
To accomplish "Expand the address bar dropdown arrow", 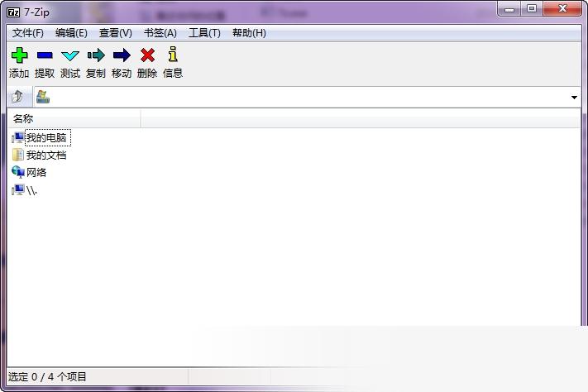I will tap(574, 97).
